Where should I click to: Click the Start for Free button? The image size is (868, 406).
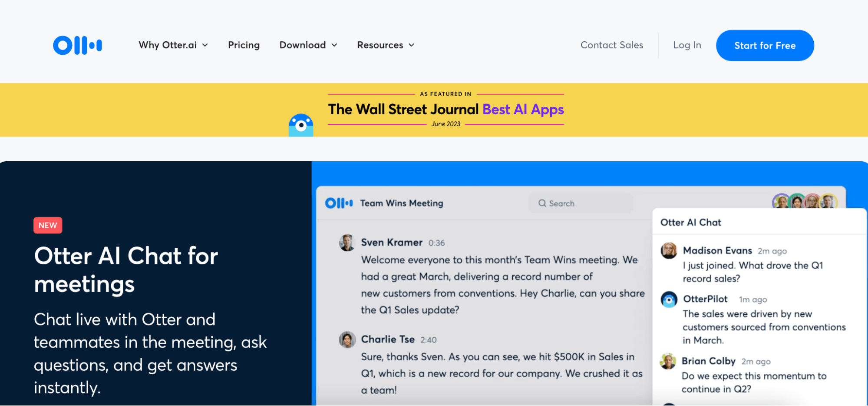(765, 45)
